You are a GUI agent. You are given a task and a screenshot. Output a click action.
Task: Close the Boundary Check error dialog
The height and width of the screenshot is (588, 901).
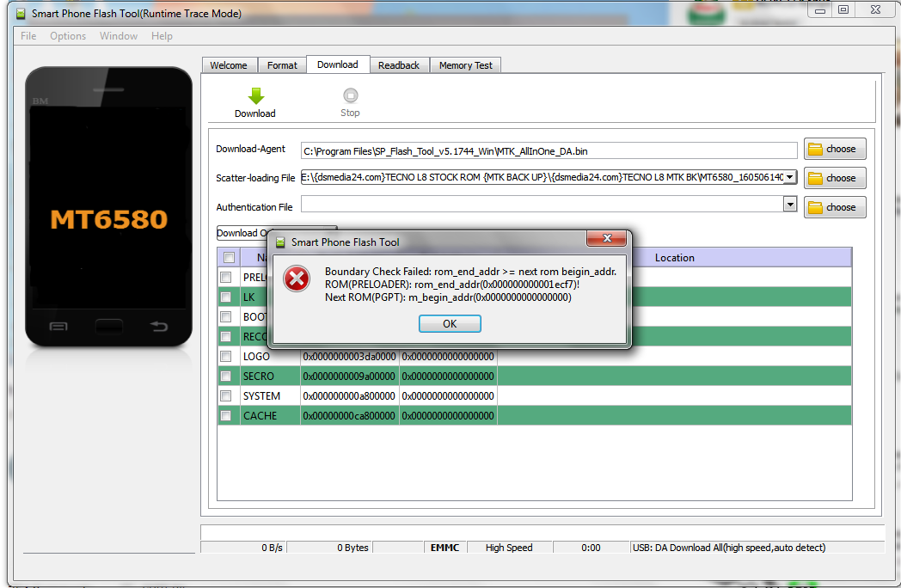[607, 238]
